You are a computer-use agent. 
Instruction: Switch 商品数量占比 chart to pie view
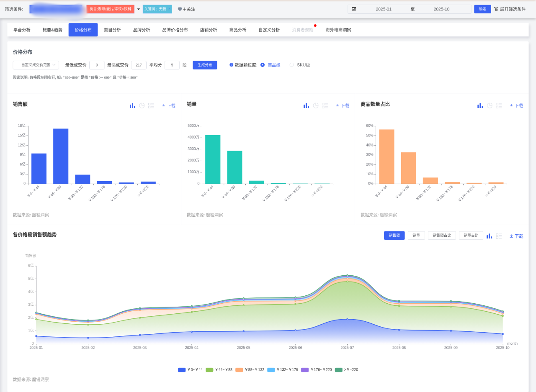click(490, 106)
